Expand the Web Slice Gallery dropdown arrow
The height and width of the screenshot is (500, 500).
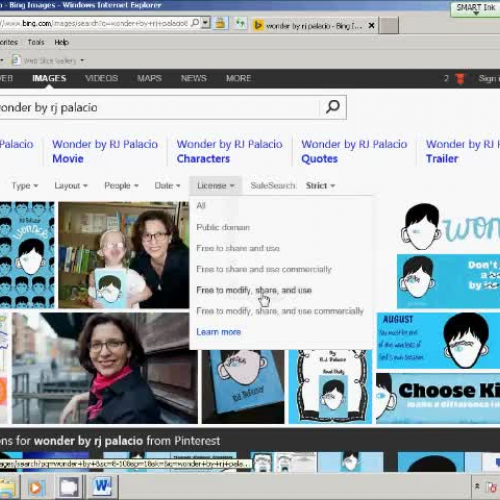click(82, 61)
